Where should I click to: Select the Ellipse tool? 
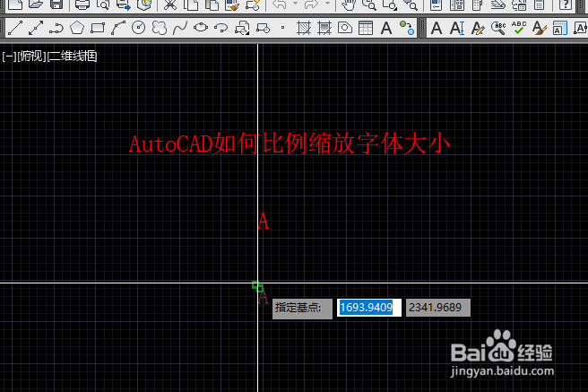(x=201, y=28)
